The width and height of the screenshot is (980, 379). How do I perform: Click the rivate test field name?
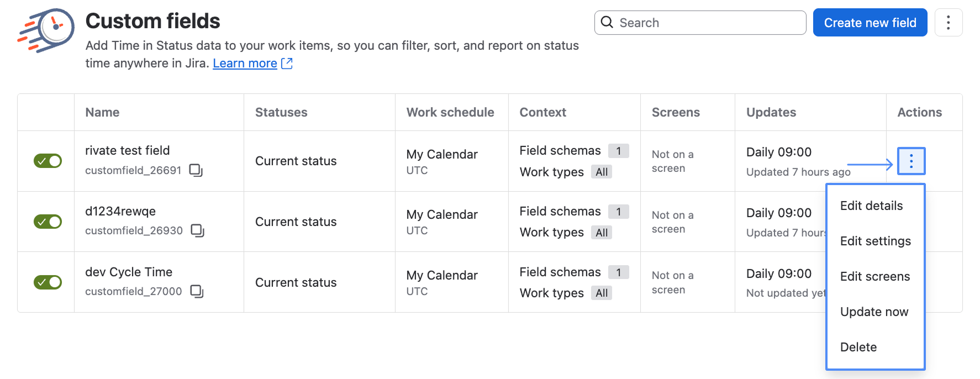click(x=128, y=150)
